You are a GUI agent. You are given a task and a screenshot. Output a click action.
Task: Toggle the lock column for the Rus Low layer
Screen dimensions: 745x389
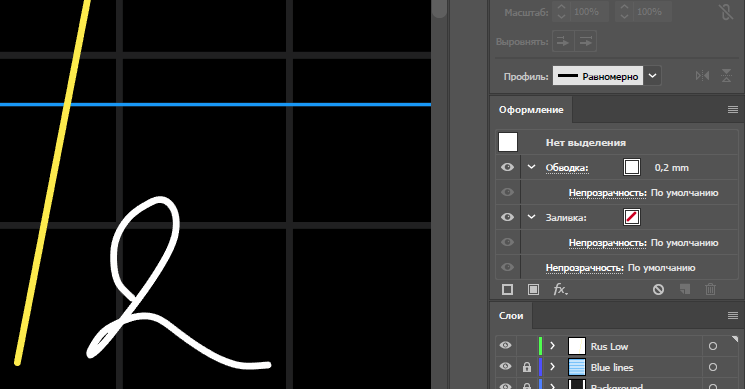click(526, 346)
